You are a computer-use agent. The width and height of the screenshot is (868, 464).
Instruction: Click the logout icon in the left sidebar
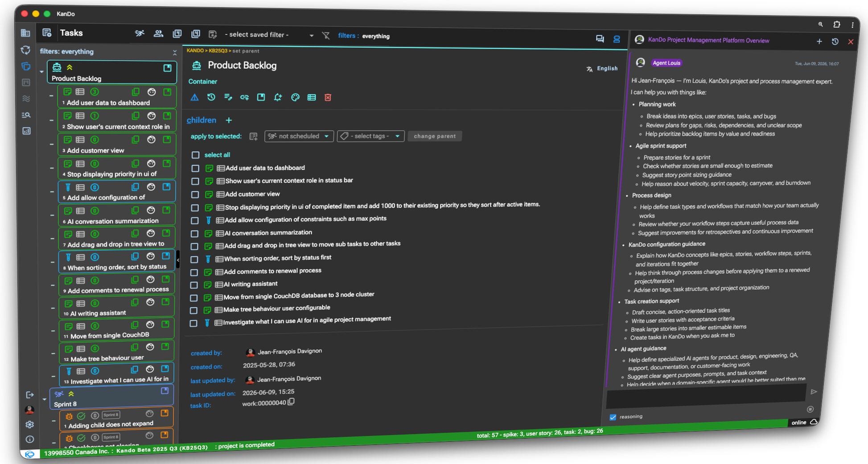click(x=30, y=395)
